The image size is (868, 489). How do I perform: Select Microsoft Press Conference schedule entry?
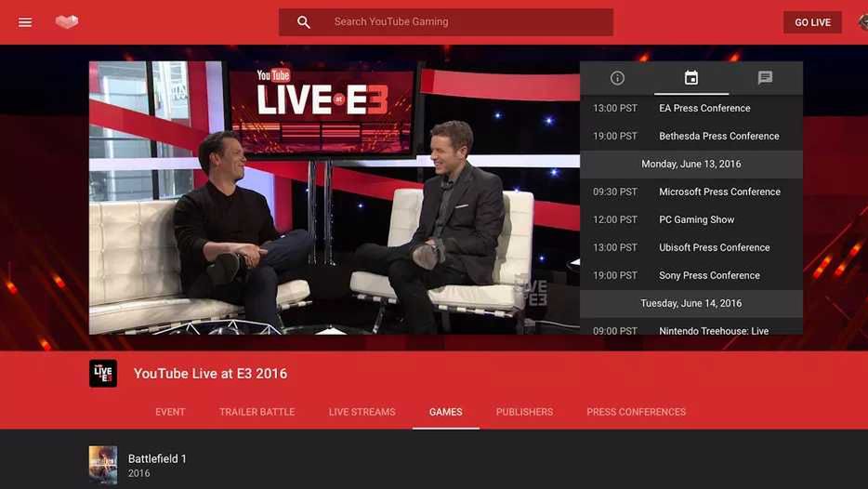[691, 192]
